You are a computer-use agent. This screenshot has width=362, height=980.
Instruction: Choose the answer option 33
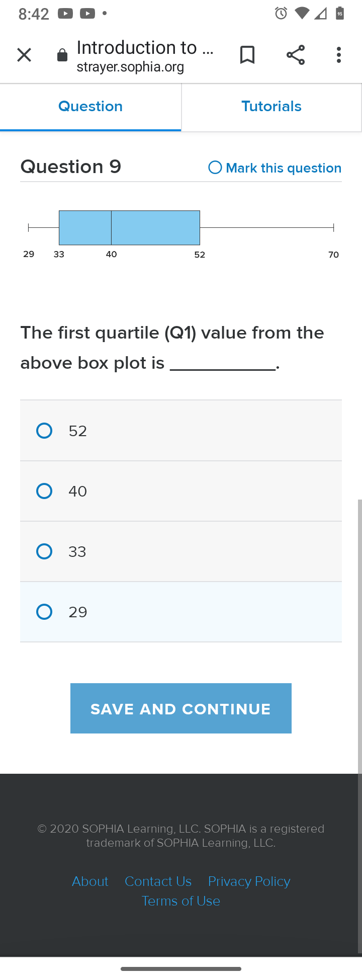(x=181, y=551)
